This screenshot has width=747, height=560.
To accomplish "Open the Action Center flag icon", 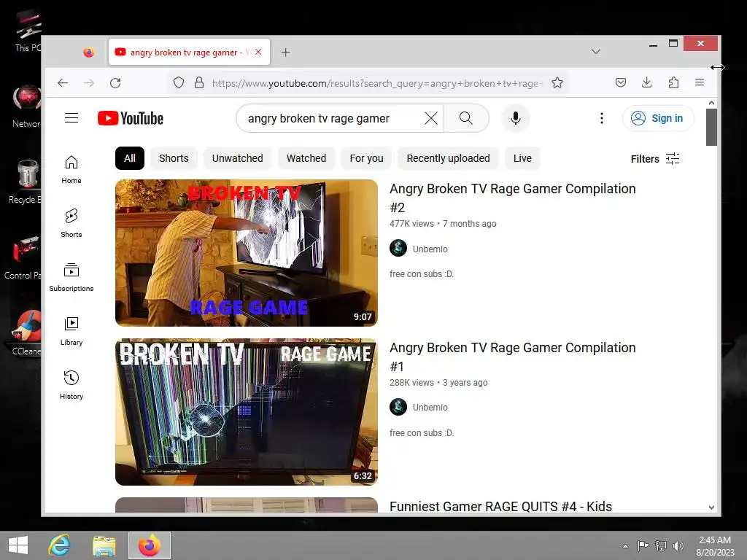I will click(x=643, y=546).
